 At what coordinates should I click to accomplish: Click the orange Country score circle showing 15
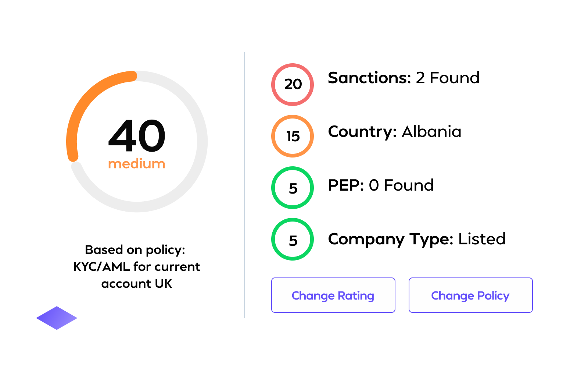pos(293,136)
